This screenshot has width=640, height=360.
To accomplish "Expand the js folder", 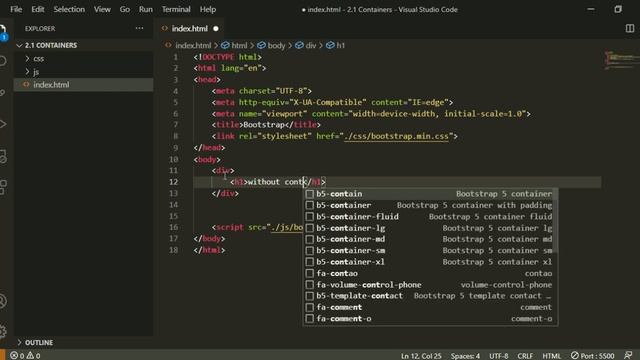I will click(84, 72).
